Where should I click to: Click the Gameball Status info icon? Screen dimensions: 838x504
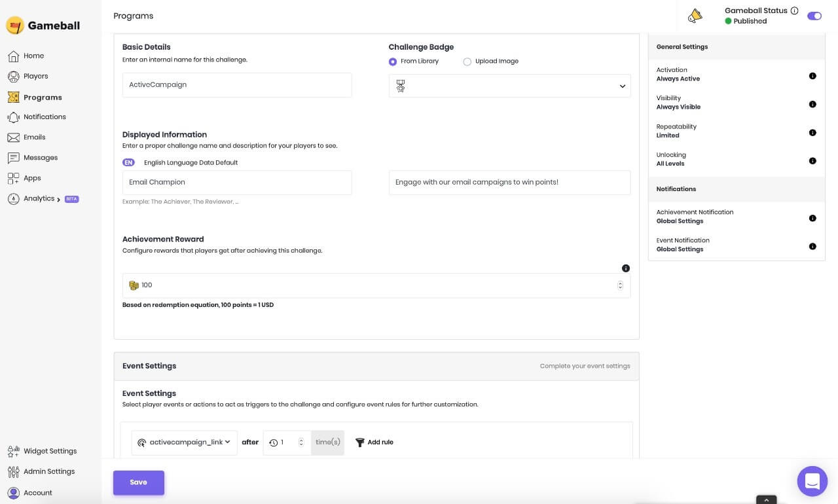click(x=795, y=10)
